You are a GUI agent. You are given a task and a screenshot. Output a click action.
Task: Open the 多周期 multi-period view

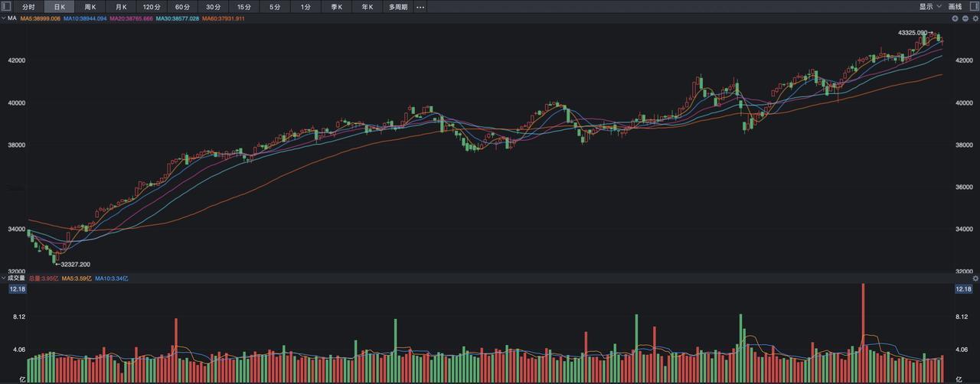click(397, 7)
